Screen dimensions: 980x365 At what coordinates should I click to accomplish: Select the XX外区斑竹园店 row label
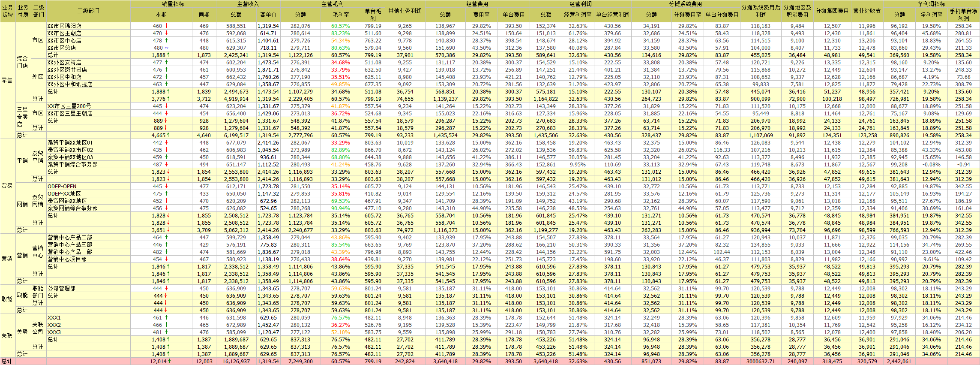[x=67, y=70]
